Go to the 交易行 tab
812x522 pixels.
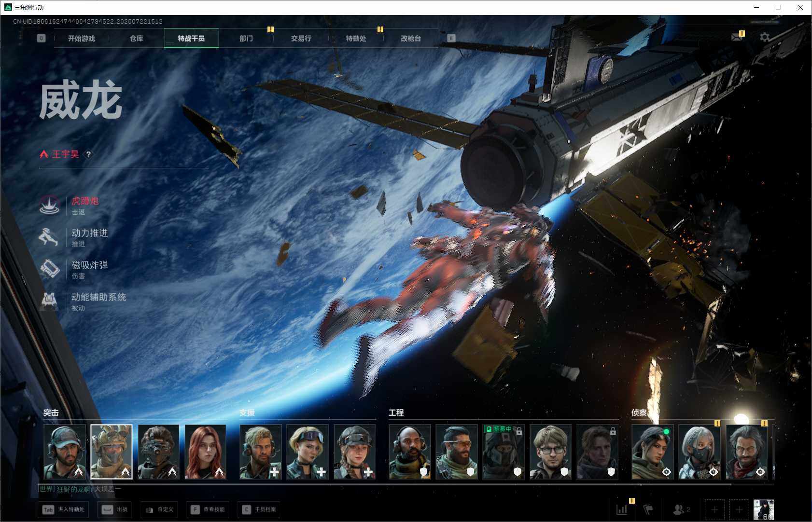(x=301, y=38)
